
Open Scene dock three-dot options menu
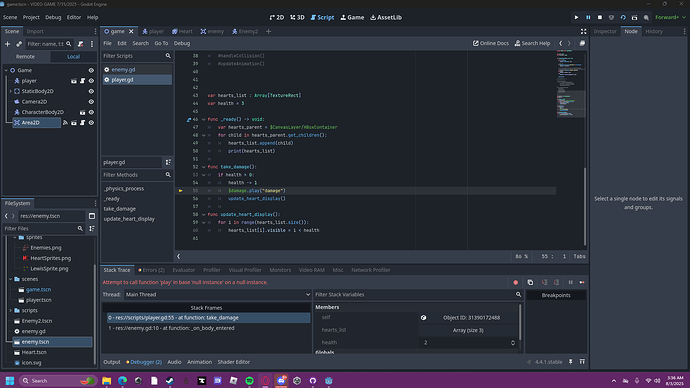[x=92, y=44]
